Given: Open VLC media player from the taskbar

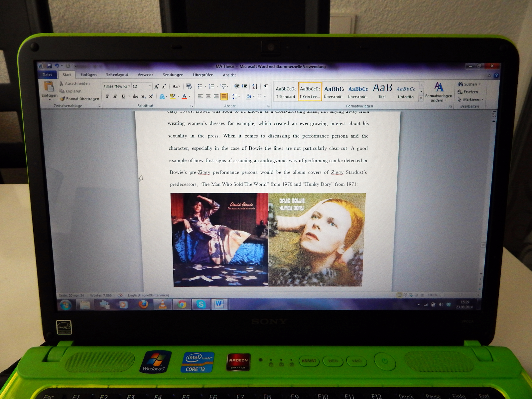Looking at the screenshot, I should point(163,304).
